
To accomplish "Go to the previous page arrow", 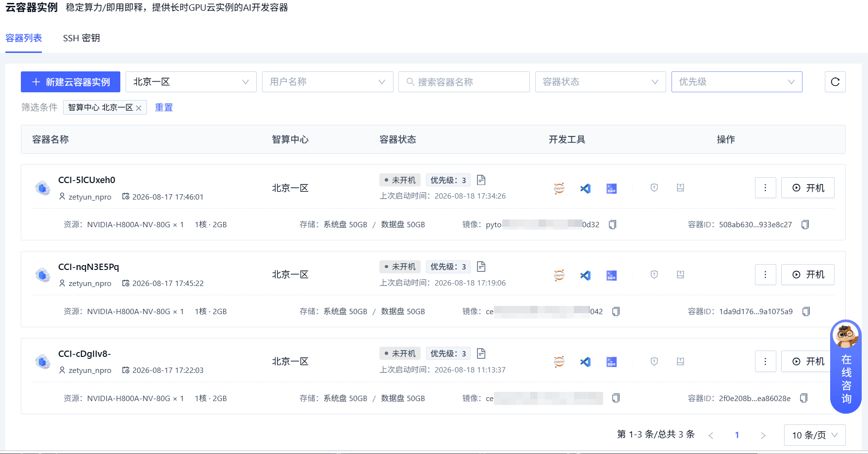I will point(711,436).
